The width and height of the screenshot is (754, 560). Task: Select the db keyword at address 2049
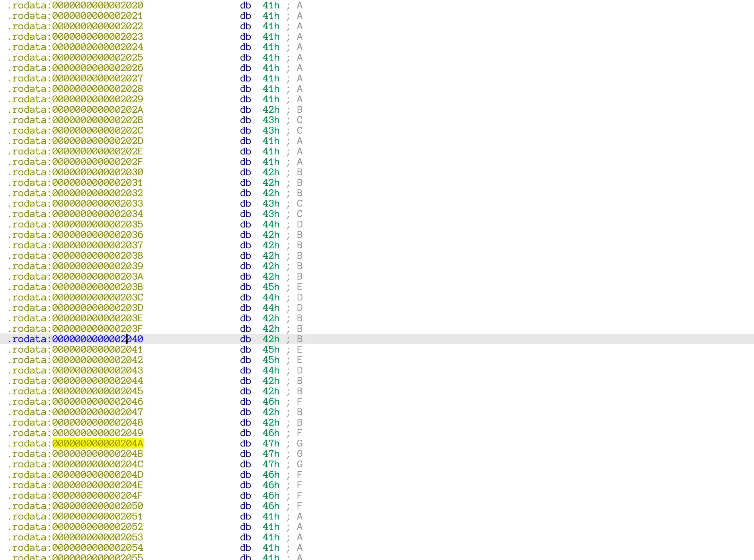pyautogui.click(x=245, y=433)
